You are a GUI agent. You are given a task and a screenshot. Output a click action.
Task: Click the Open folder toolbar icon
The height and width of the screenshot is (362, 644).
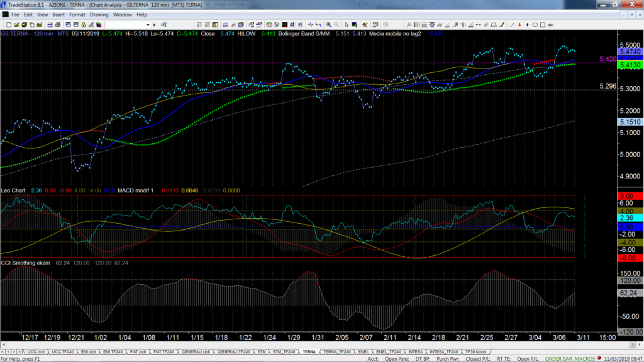[x=16, y=25]
